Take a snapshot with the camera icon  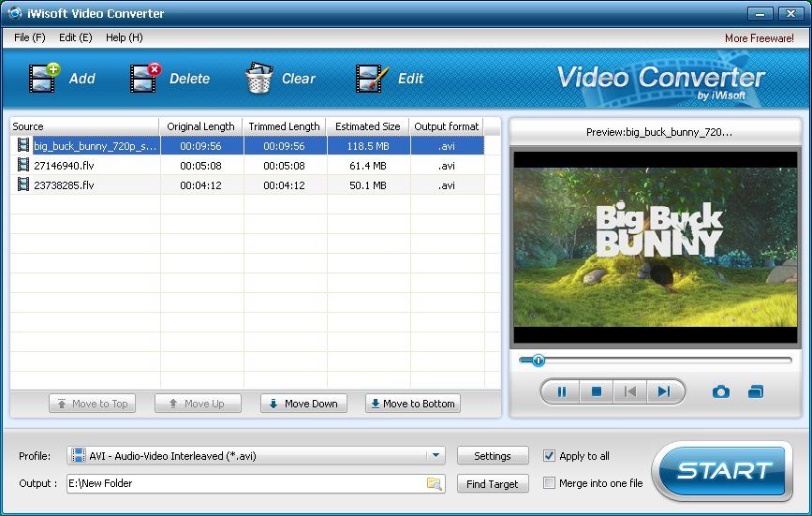[721, 391]
